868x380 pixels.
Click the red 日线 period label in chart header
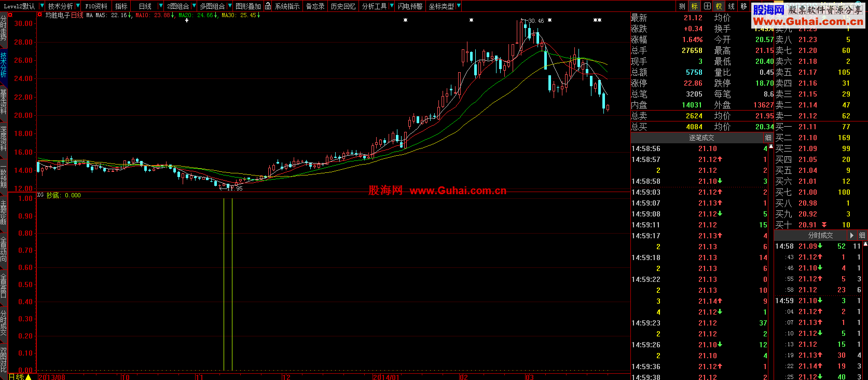(77, 16)
